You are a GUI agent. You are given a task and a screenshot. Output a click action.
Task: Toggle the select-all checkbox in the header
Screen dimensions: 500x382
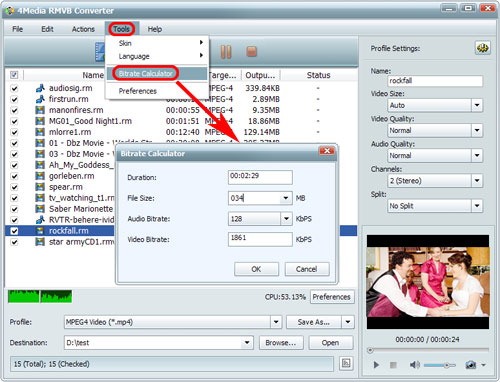point(14,75)
